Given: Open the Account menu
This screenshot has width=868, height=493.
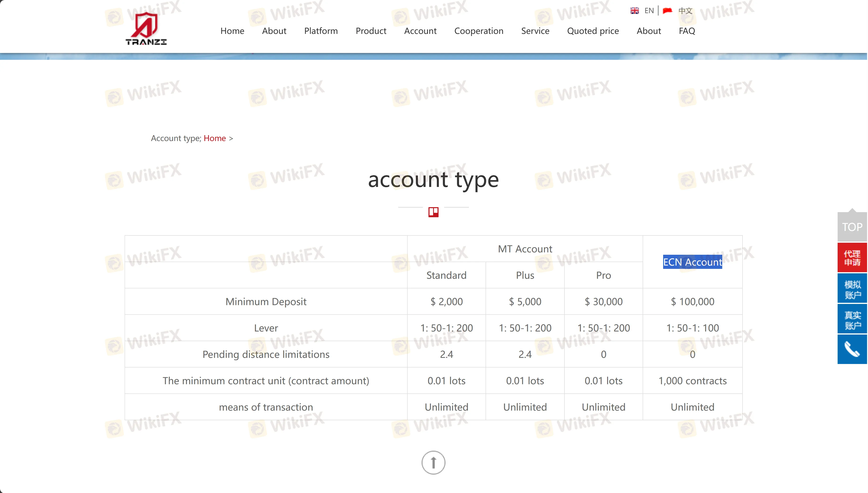Looking at the screenshot, I should point(420,31).
